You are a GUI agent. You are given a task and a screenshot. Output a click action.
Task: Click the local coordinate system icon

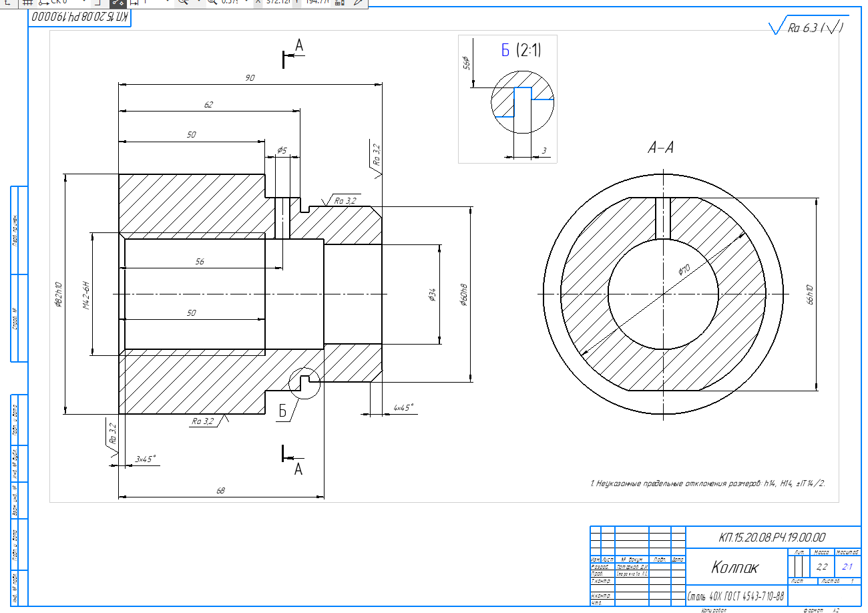pos(44,3)
